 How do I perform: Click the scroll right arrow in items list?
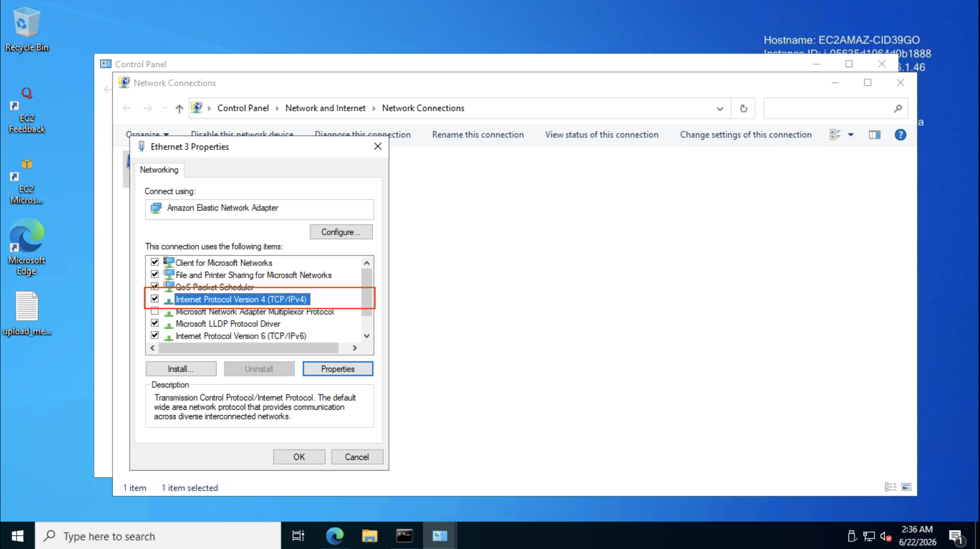tap(355, 348)
